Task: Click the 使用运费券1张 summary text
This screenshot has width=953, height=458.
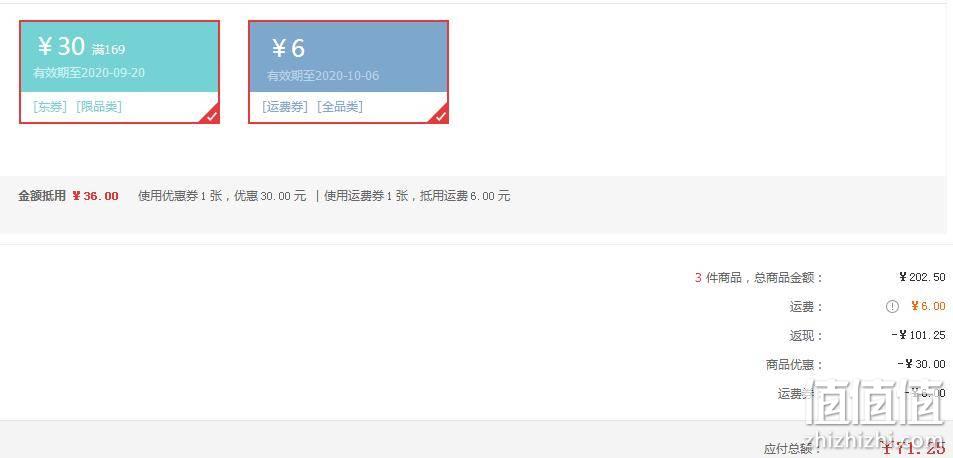Action: click(x=366, y=196)
